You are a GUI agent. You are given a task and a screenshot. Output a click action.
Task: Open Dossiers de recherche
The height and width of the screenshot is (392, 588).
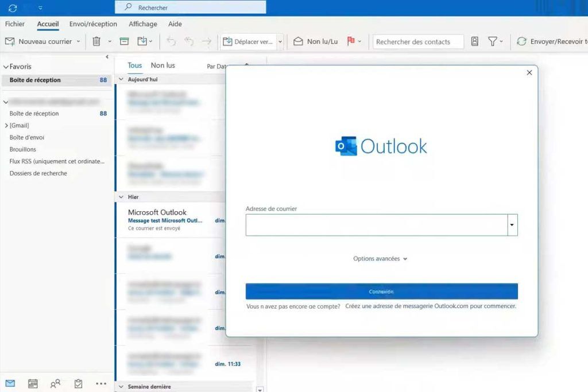tap(38, 173)
